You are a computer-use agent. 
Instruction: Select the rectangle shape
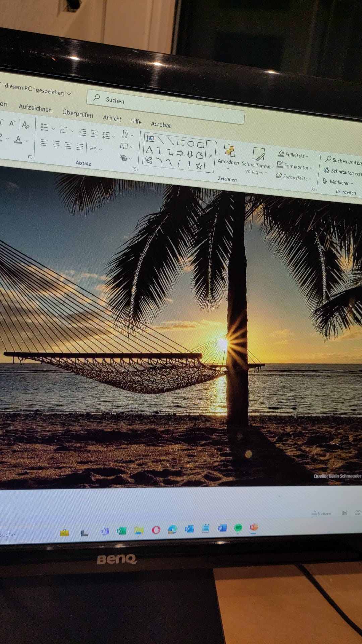181,143
